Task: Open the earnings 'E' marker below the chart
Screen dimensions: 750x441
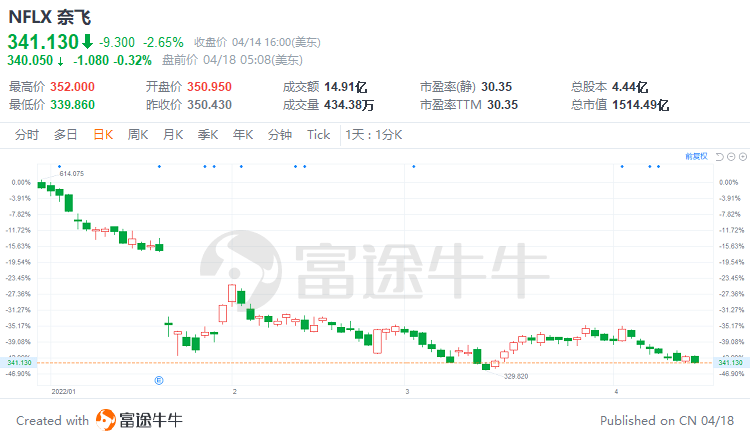Action: coord(159,380)
